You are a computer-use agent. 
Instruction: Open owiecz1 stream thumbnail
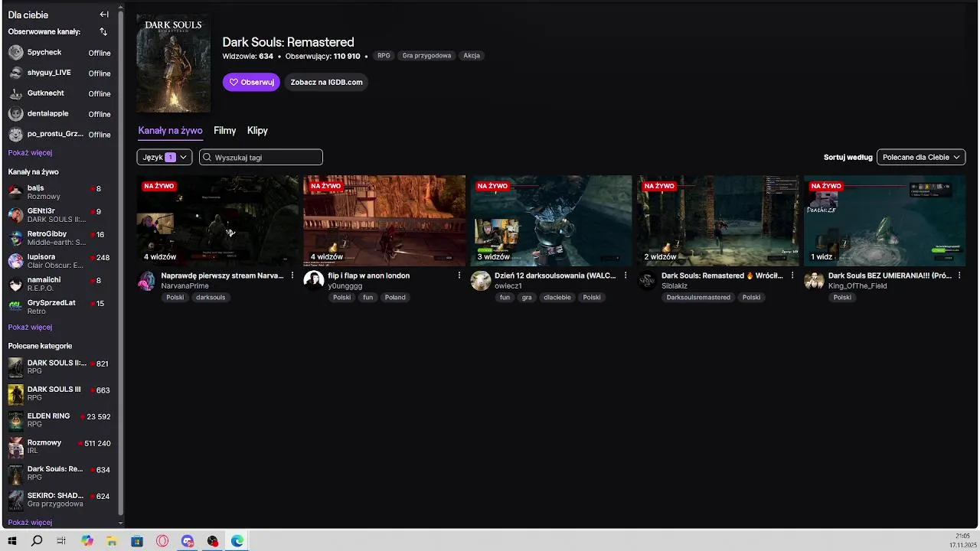coord(551,221)
